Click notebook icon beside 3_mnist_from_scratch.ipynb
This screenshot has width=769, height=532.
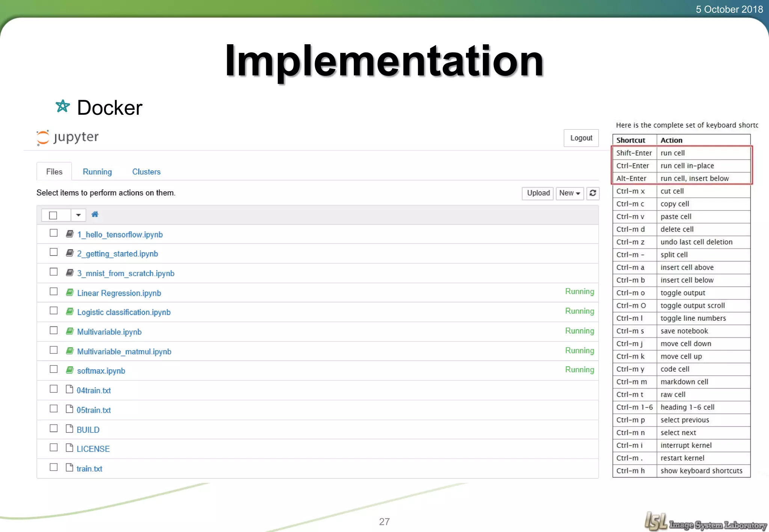pyautogui.click(x=69, y=272)
